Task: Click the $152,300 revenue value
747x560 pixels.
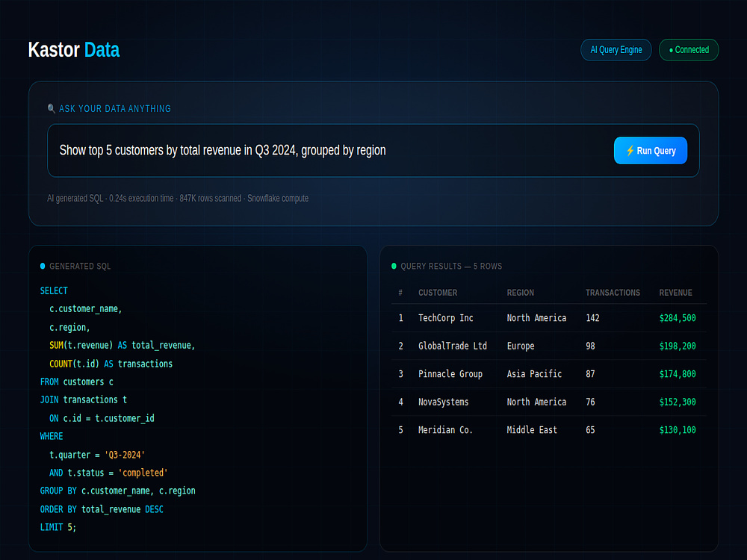Action: pyautogui.click(x=677, y=402)
